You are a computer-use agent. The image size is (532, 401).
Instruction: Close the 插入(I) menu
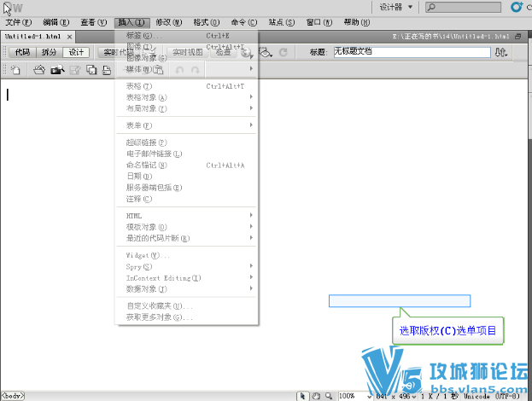tap(132, 22)
